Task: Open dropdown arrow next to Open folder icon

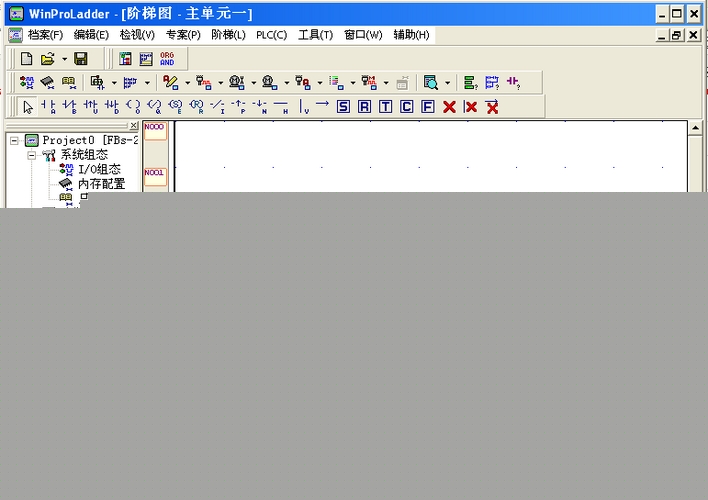Action: (64, 60)
